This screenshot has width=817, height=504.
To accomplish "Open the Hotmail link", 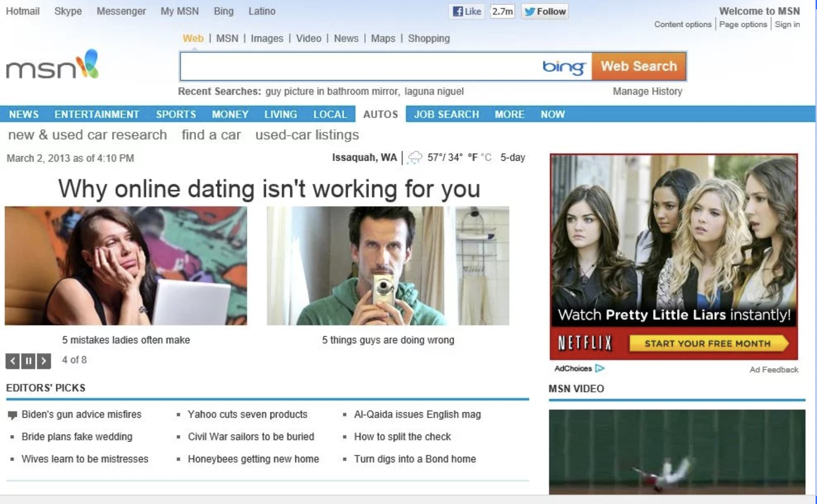I will pyautogui.click(x=23, y=11).
